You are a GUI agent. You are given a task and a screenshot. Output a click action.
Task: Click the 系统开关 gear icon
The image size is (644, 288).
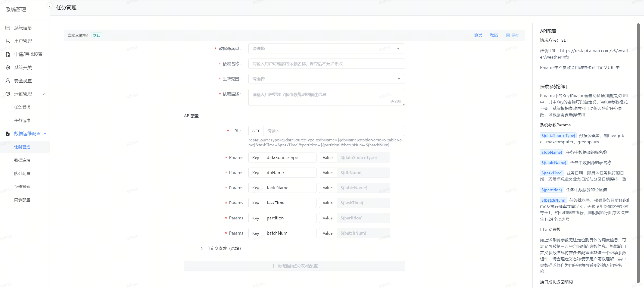(8, 67)
